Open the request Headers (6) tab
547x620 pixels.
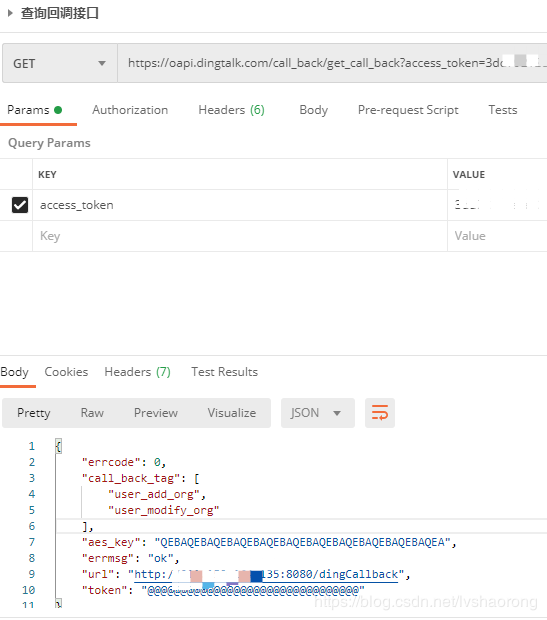[x=231, y=110]
